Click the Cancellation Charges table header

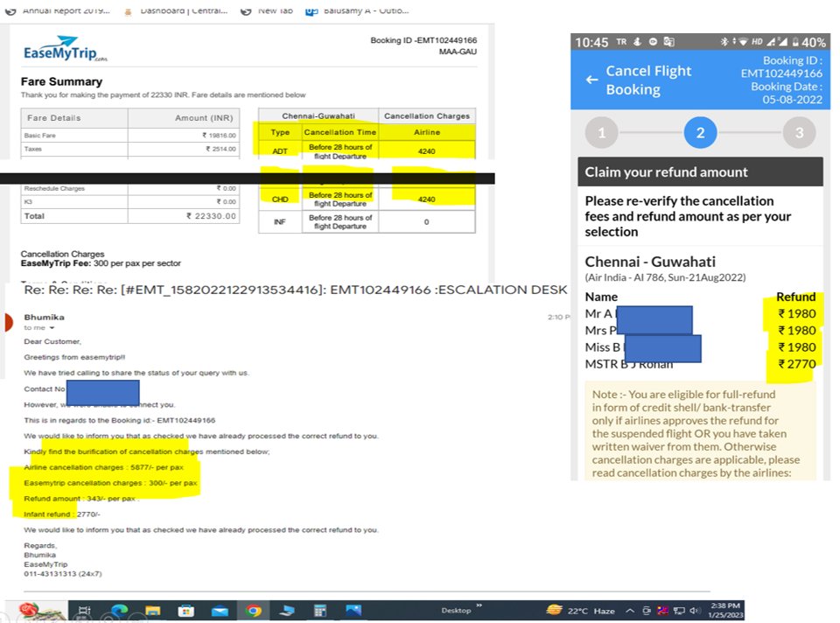(x=426, y=115)
